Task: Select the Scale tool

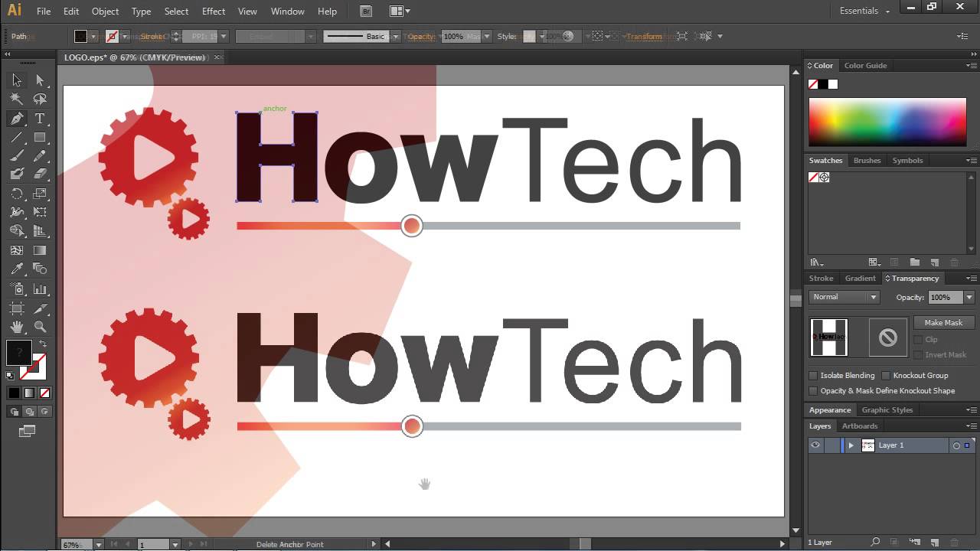Action: [40, 194]
